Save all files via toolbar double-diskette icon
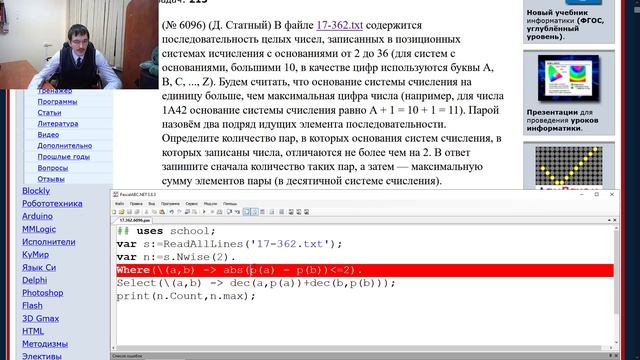 138,212
